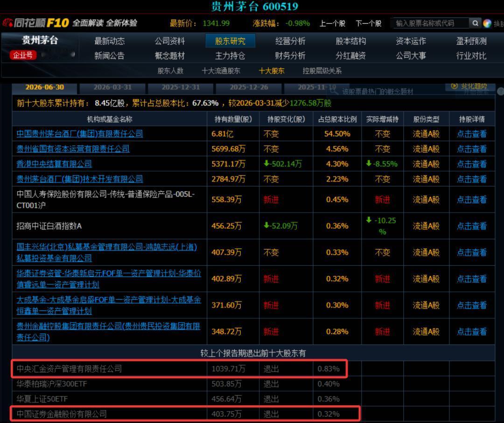Click the 实际增减持 column header
The image size is (504, 423).
click(x=382, y=120)
